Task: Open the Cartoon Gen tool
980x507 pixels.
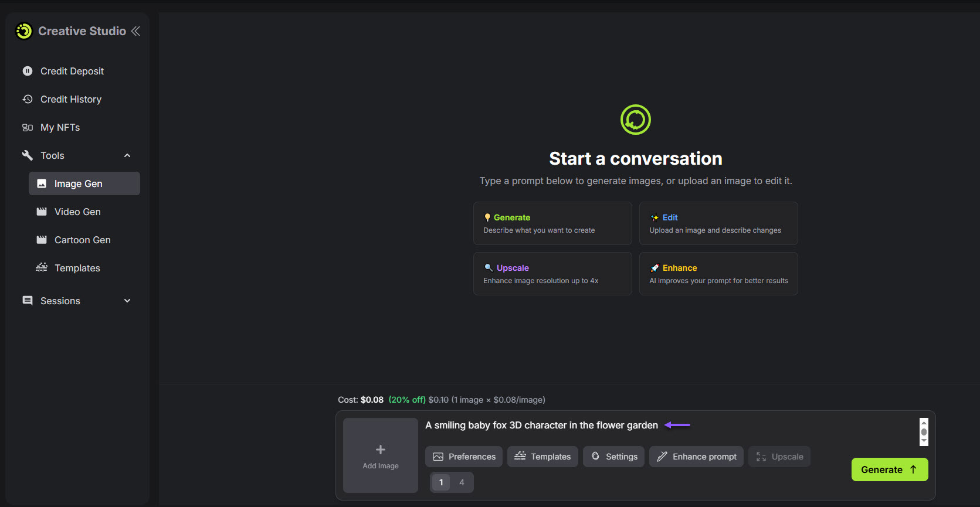Action: point(82,240)
